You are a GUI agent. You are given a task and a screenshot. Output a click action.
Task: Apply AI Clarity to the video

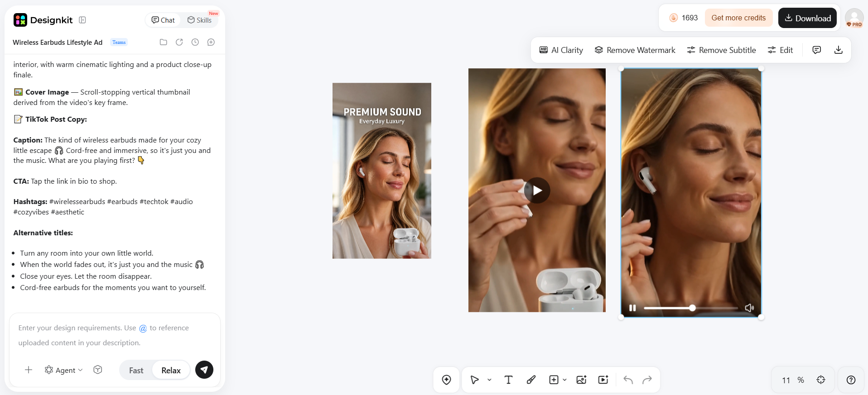pos(561,50)
